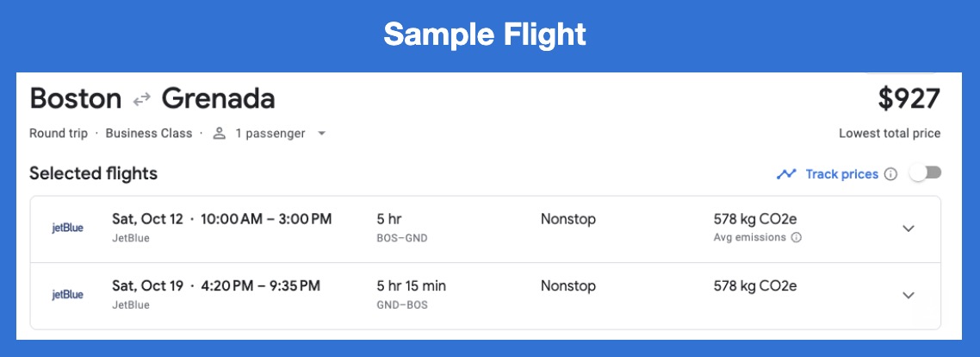Screen dimensions: 980x357
Task: Click the $927 total price
Action: click(909, 99)
